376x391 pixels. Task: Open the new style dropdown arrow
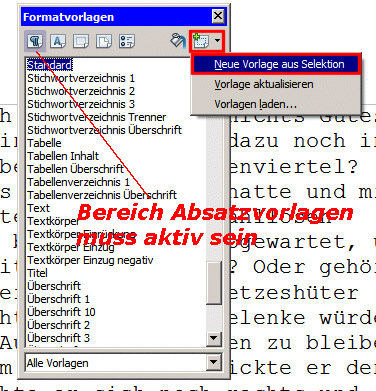click(x=217, y=41)
